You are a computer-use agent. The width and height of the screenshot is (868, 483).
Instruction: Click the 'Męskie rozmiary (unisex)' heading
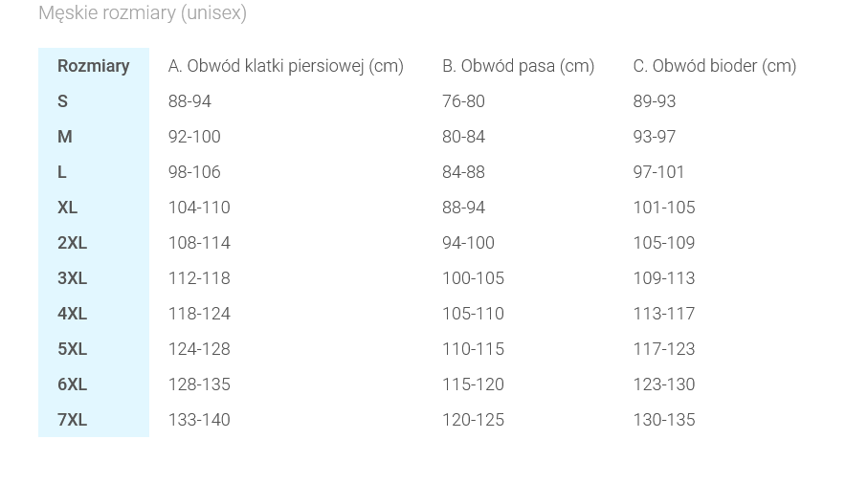pos(143,13)
